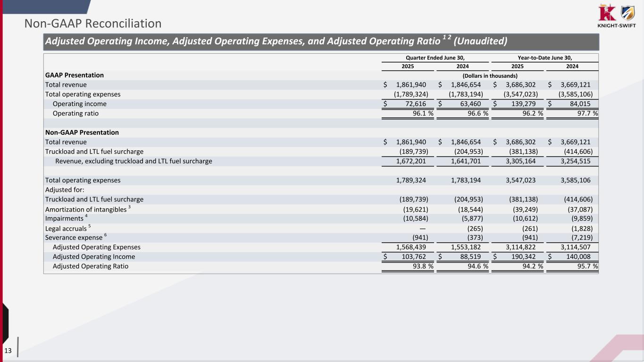Select the Adjusted Operating Income value 103,762
Image resolution: width=644 pixels, height=362 pixels.
point(412,257)
